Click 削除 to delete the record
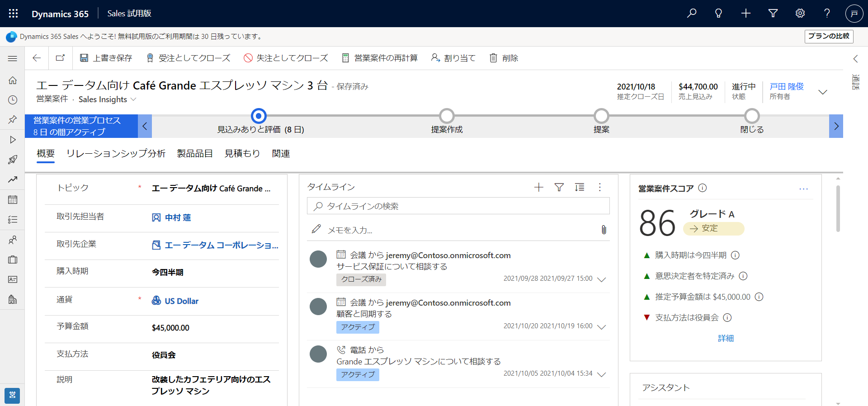Image resolution: width=868 pixels, height=406 pixels. pyautogui.click(x=504, y=58)
